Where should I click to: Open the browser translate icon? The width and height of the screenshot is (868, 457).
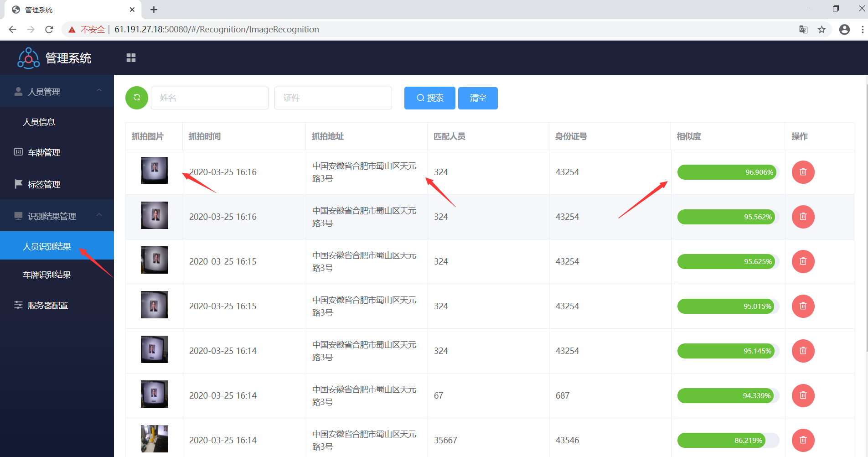coord(803,30)
